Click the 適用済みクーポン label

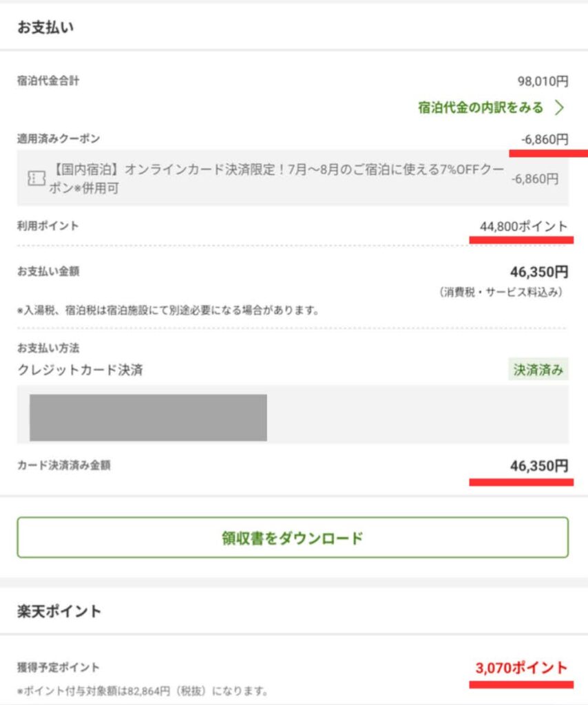pos(59,138)
